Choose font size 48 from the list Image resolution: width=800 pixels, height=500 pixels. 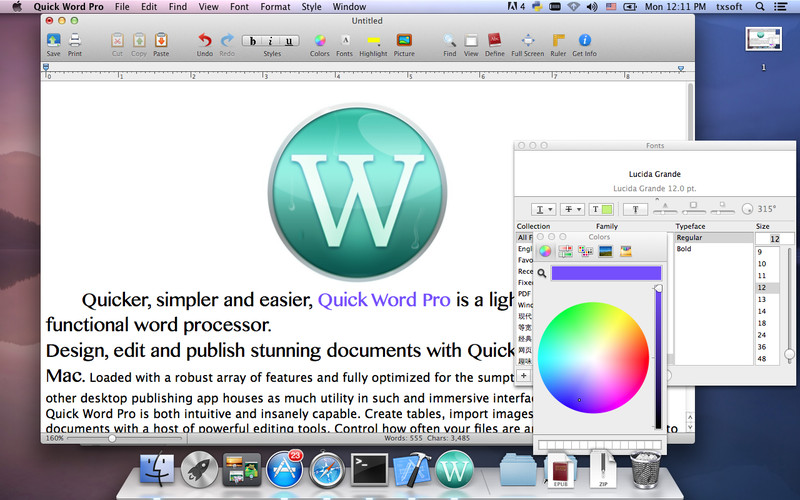click(767, 359)
